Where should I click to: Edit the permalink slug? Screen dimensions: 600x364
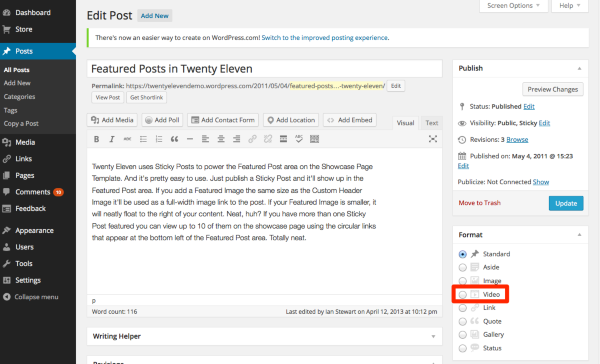396,86
